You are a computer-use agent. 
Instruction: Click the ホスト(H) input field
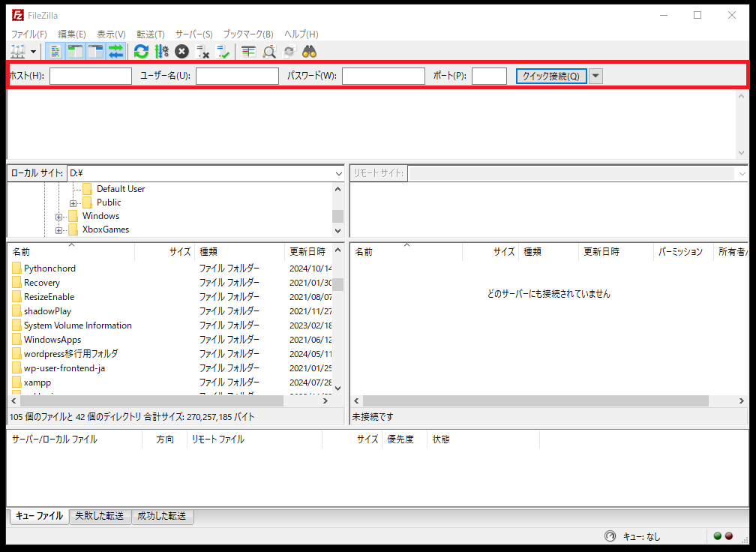(x=91, y=76)
